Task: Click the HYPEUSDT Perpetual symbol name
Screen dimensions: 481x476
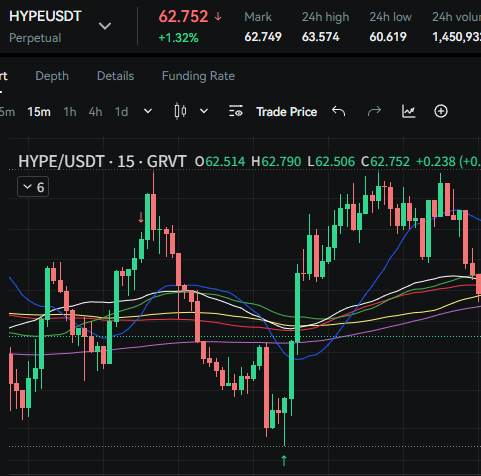Action: click(45, 16)
